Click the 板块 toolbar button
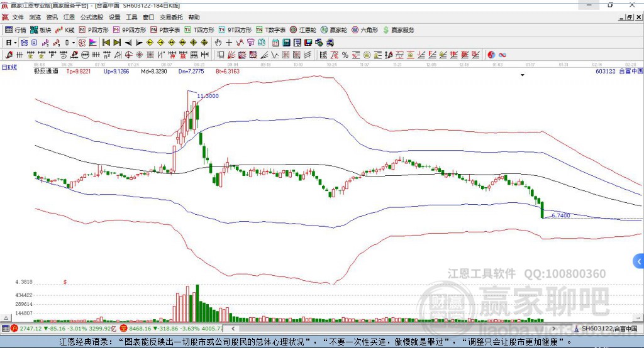 [41, 30]
